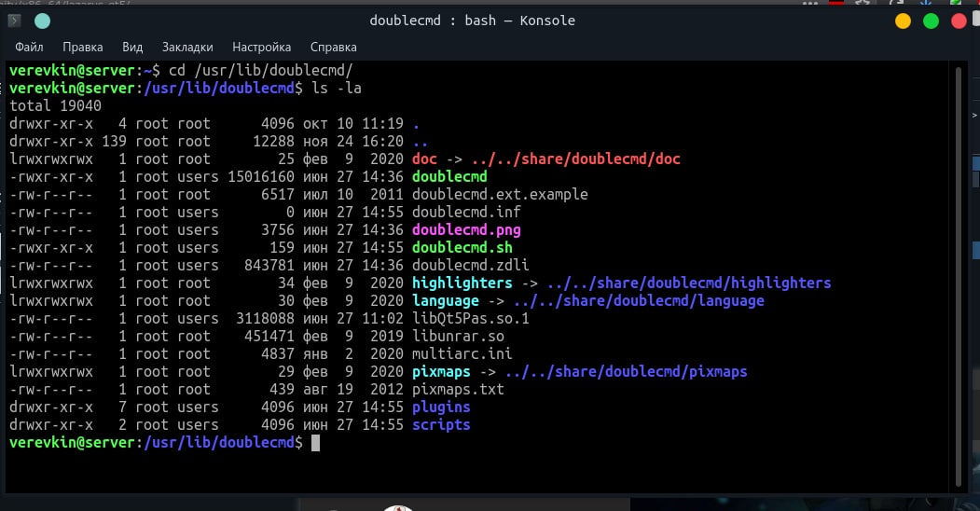Open the Файл menu
The width and height of the screenshot is (980, 511).
coord(29,48)
